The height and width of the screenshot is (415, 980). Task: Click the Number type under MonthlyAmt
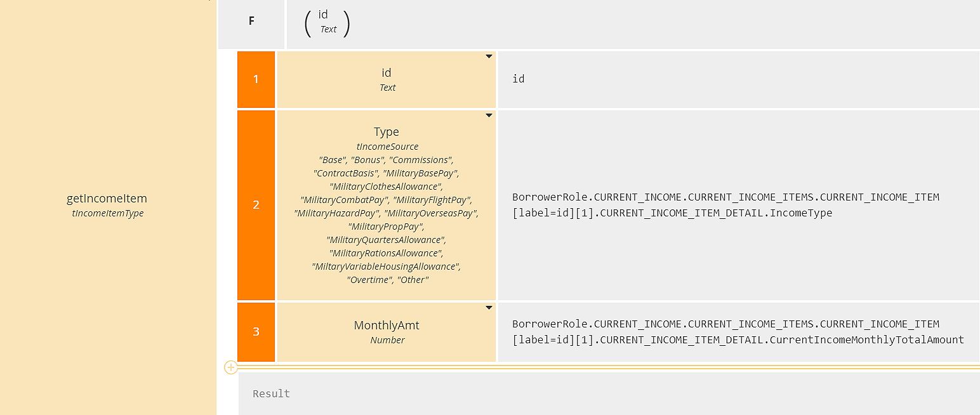tap(387, 340)
